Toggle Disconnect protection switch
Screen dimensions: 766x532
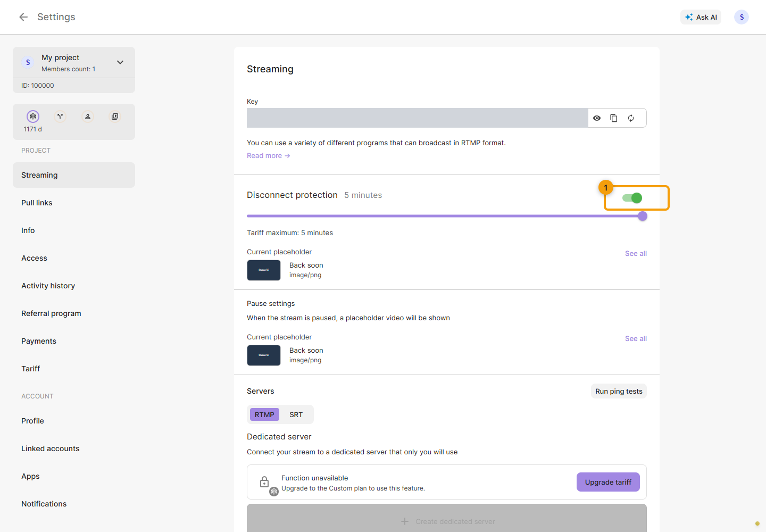[632, 198]
